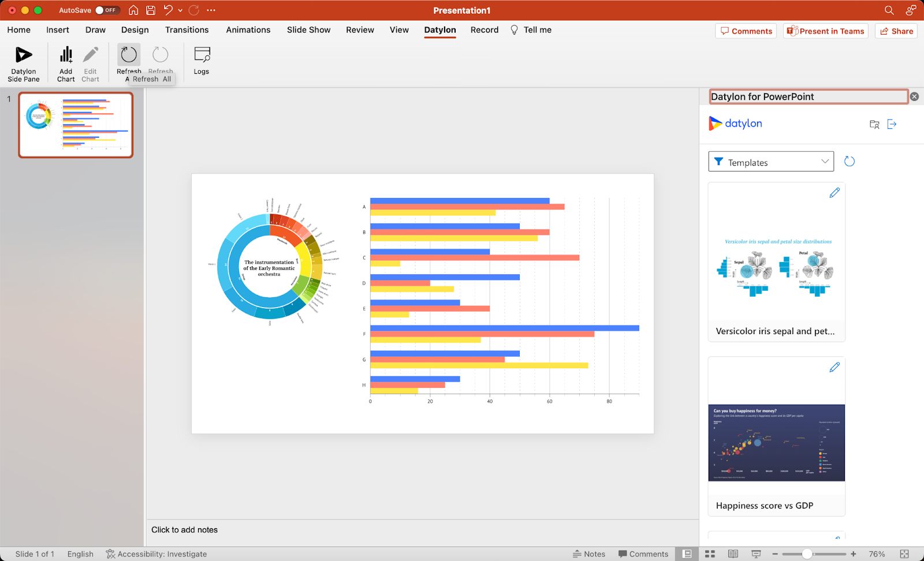Toggle the Notes pane from the status bar
This screenshot has width=924, height=561.
(589, 554)
